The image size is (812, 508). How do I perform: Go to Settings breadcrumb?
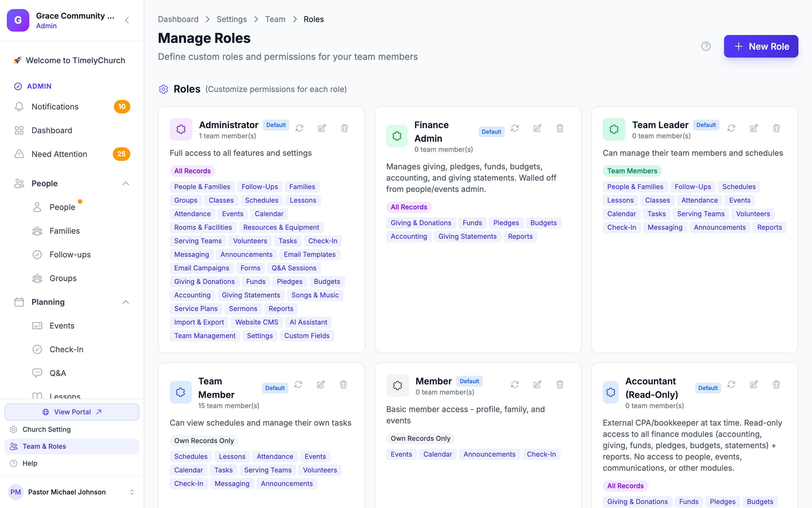231,19
